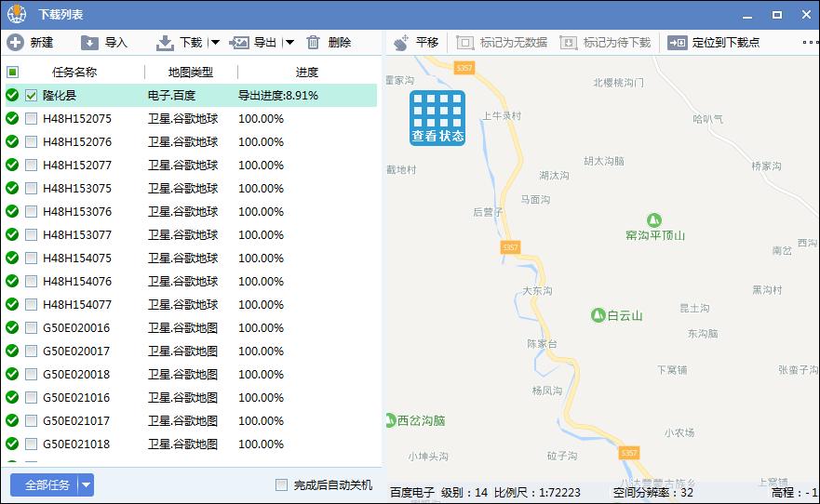The height and width of the screenshot is (504, 820).
Task: Click 电子.百度 map type cell
Action: [171, 96]
